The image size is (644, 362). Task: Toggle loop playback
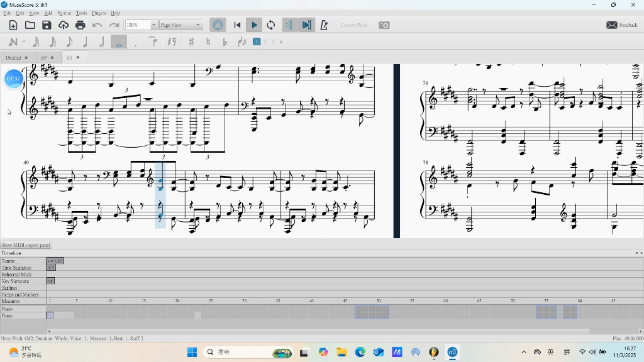click(271, 25)
